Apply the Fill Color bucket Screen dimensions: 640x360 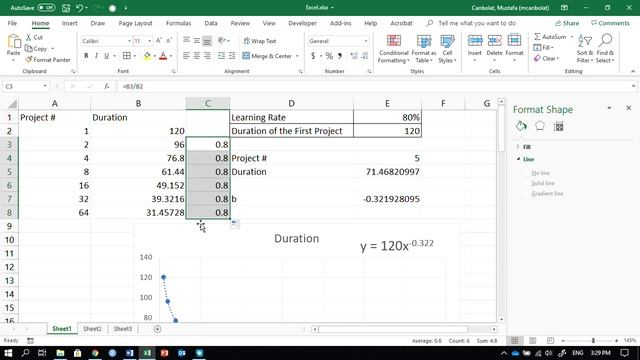click(x=147, y=56)
